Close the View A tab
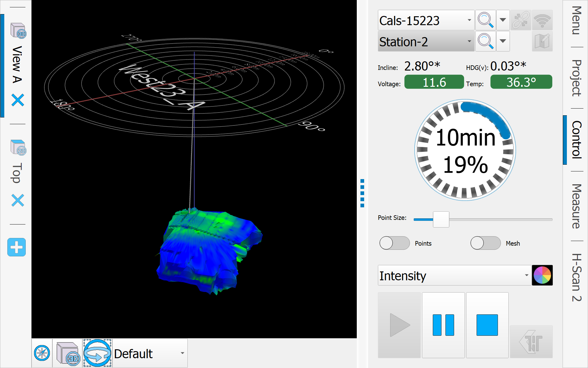The image size is (588, 368). (x=18, y=100)
